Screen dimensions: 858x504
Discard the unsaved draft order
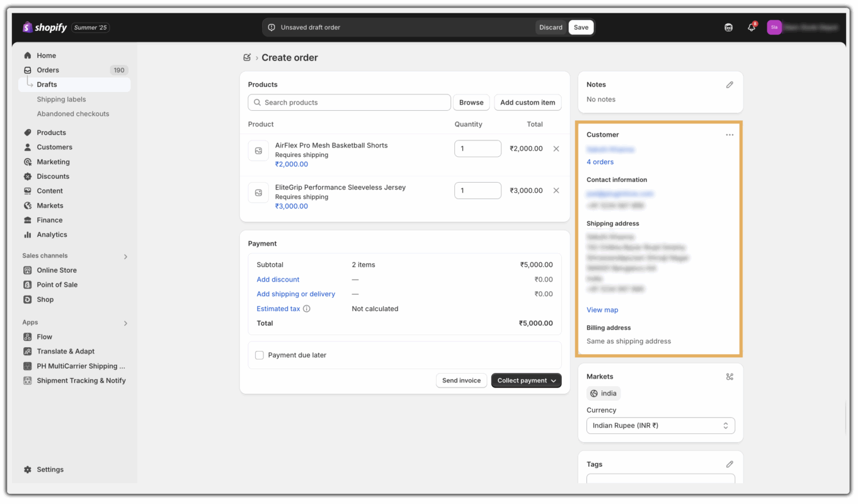pos(551,27)
